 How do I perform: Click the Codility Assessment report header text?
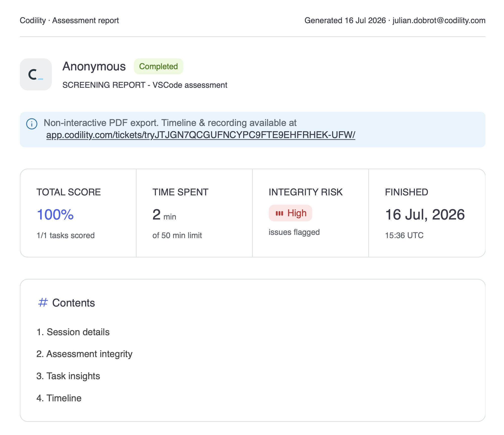[x=69, y=20]
